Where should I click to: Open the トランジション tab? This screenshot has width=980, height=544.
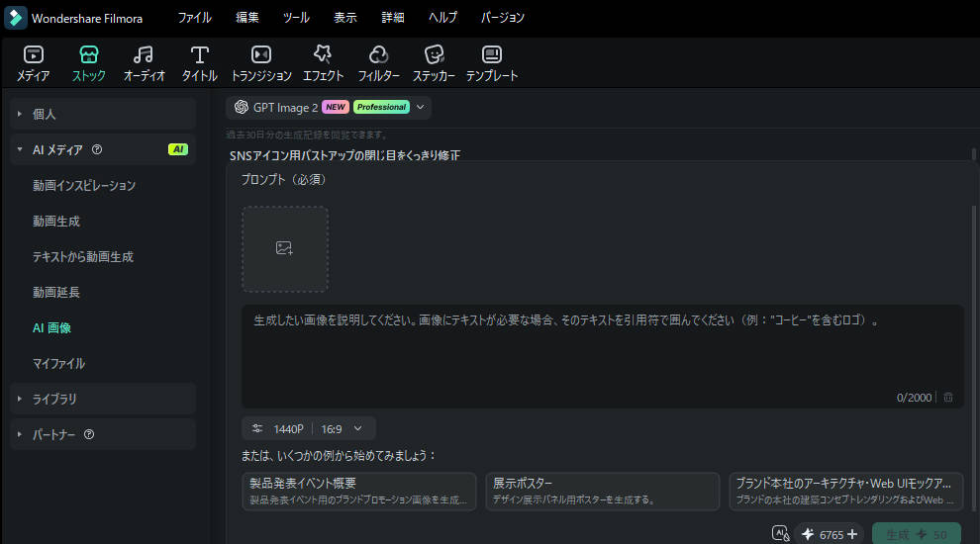point(261,63)
